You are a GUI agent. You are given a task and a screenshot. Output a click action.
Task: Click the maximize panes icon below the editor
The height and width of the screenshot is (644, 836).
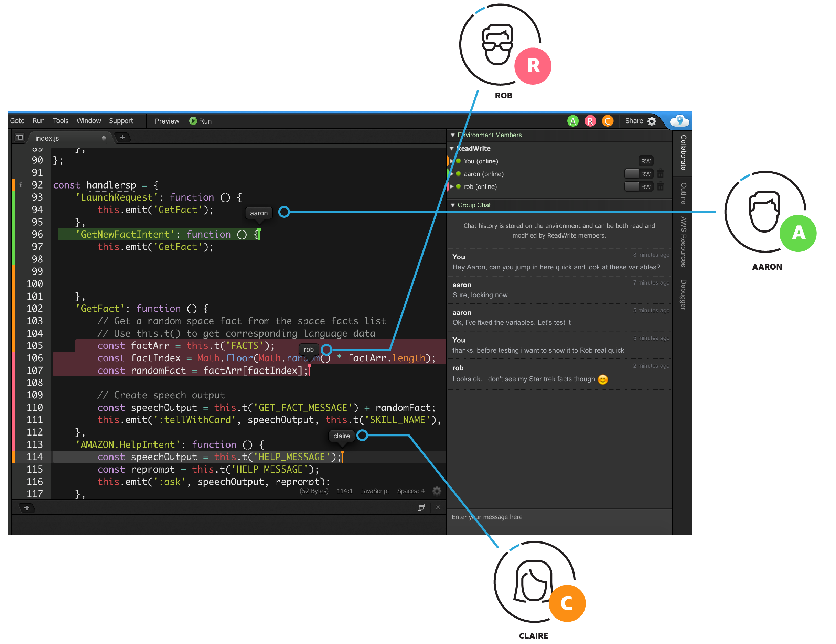(x=421, y=508)
